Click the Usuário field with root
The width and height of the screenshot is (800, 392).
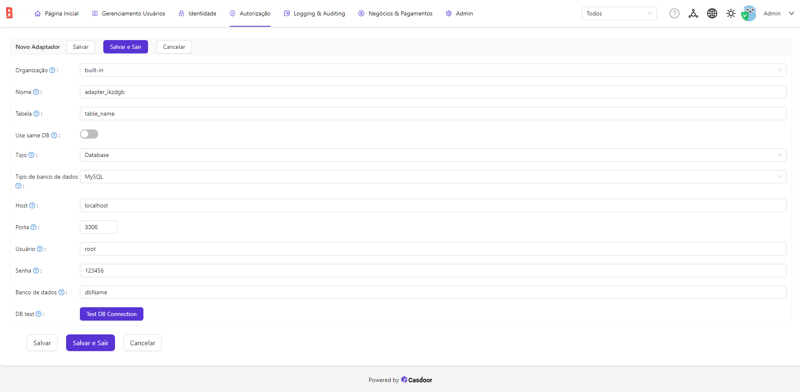[433, 249]
